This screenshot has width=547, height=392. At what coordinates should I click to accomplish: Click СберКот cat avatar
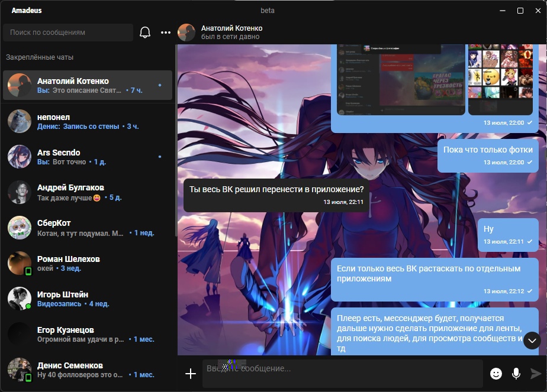point(20,228)
